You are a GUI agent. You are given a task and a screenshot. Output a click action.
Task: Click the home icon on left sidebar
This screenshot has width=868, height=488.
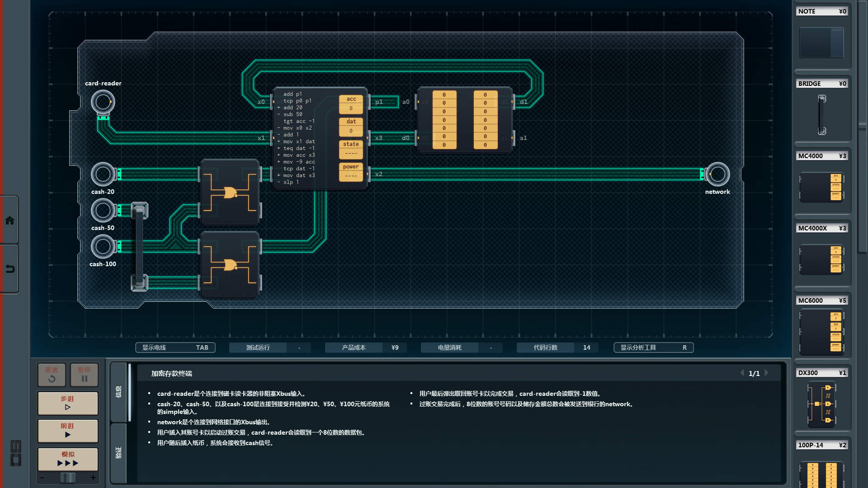point(9,221)
